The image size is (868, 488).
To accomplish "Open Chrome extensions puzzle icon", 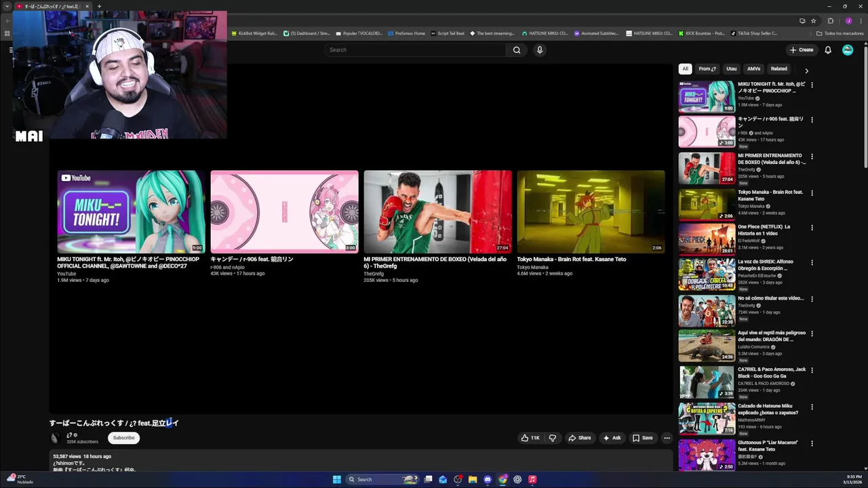I will coord(831,20).
